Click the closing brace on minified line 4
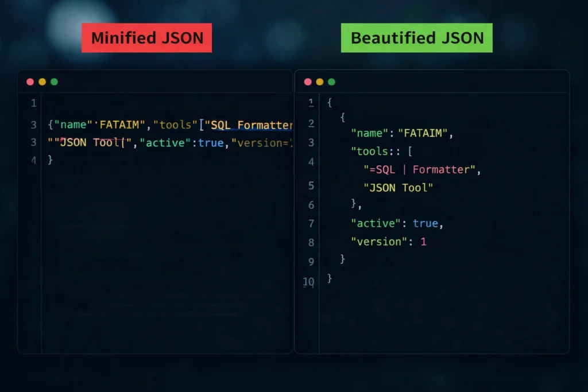Viewport: 588px width, 392px height. pos(51,160)
